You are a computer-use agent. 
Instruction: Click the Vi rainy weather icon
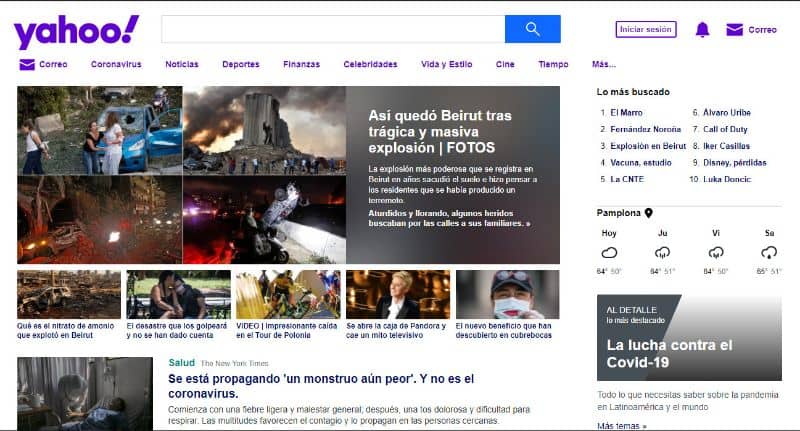point(716,252)
